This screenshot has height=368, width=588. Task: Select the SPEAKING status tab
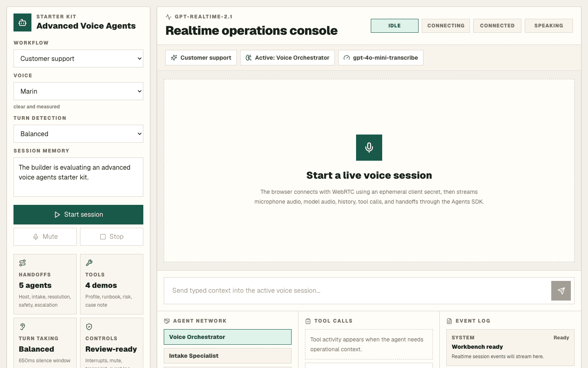coord(549,26)
